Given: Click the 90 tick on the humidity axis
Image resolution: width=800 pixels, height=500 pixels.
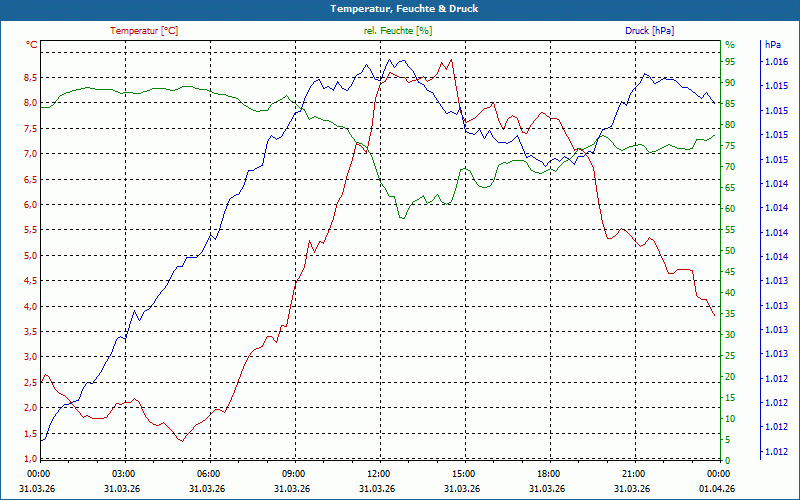Looking at the screenshot, I should click(x=730, y=83).
